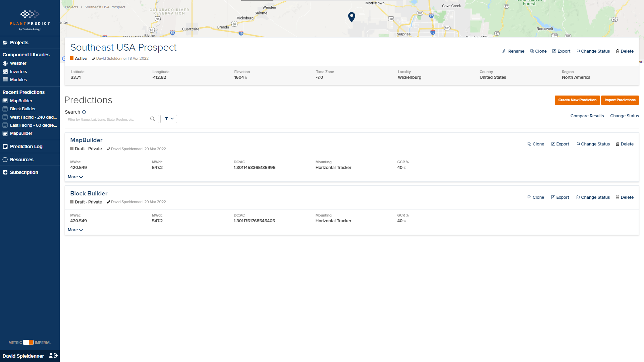Click Block Builder gray Draft status square
Viewport: 644px width, 362px height.
72,202
